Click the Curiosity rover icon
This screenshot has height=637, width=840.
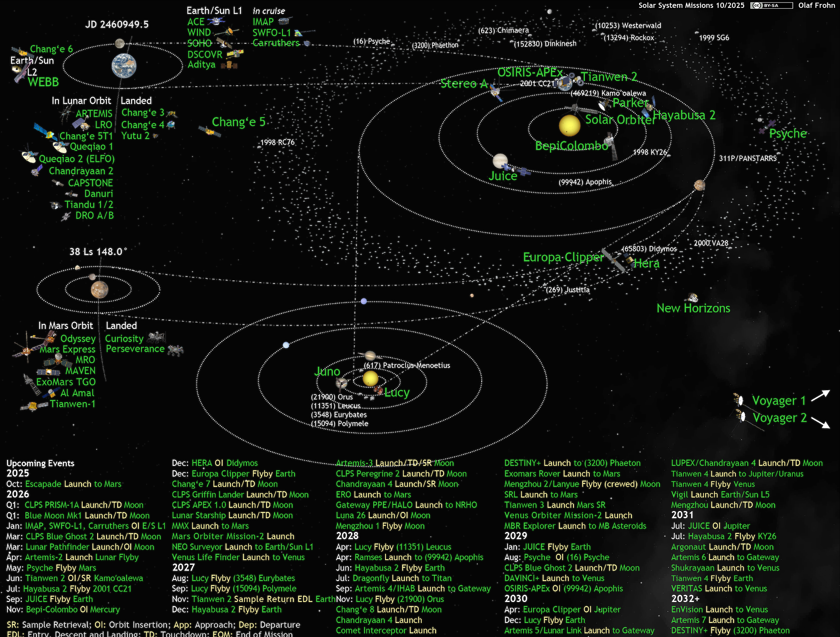(156, 337)
